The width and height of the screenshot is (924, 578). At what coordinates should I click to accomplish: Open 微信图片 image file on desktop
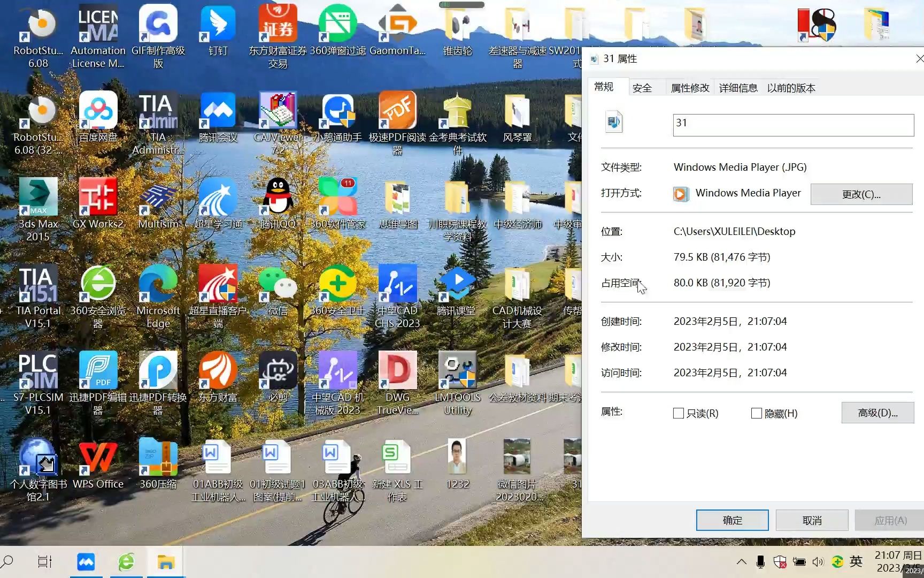pyautogui.click(x=517, y=470)
